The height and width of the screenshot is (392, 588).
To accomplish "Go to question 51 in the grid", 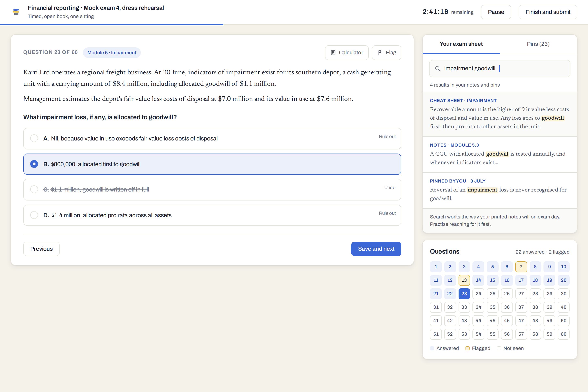I will point(436,334).
